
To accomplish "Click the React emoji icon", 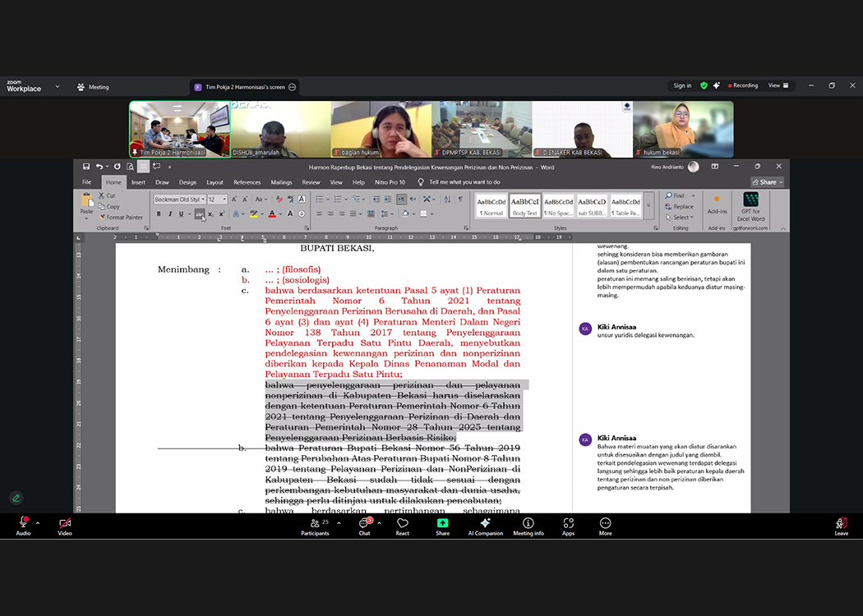I will 403,526.
